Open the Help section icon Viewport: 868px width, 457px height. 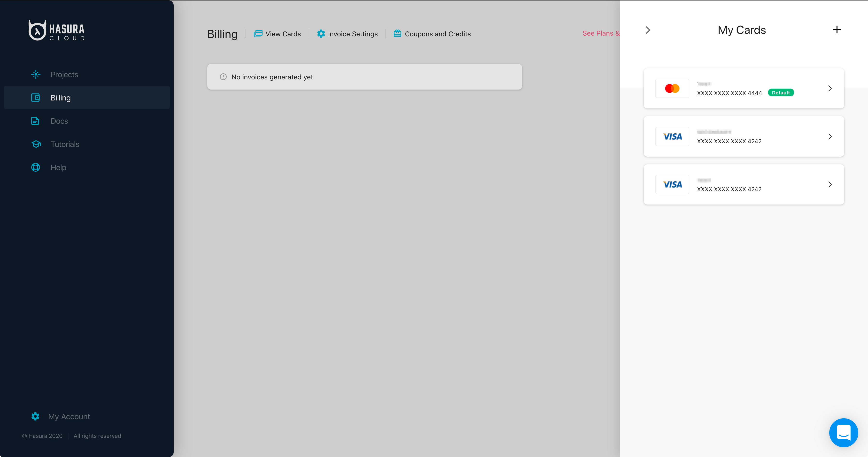[36, 167]
